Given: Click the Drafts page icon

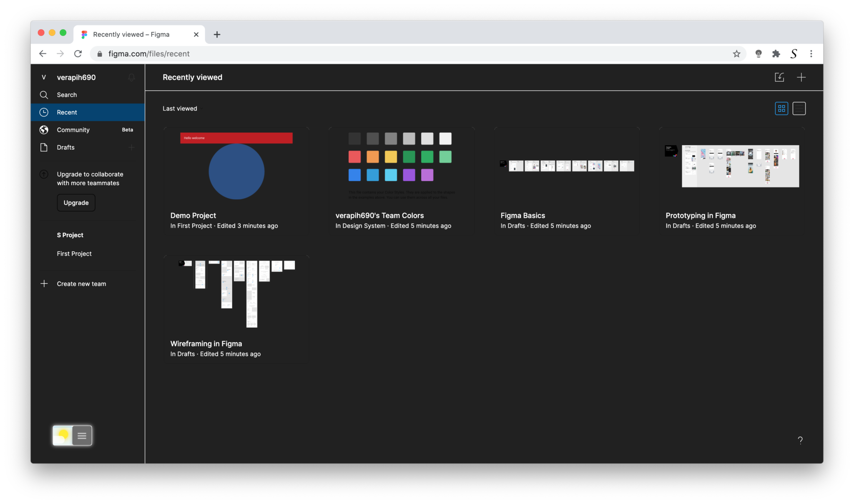Looking at the screenshot, I should [44, 147].
